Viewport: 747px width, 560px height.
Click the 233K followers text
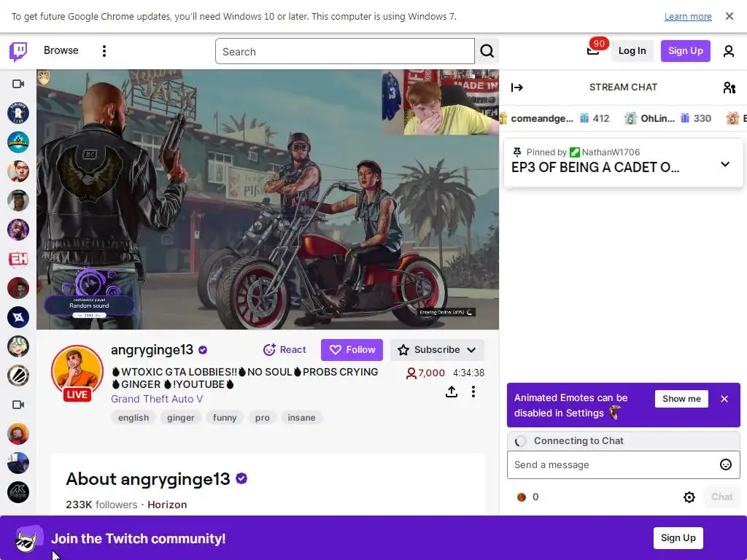click(101, 505)
